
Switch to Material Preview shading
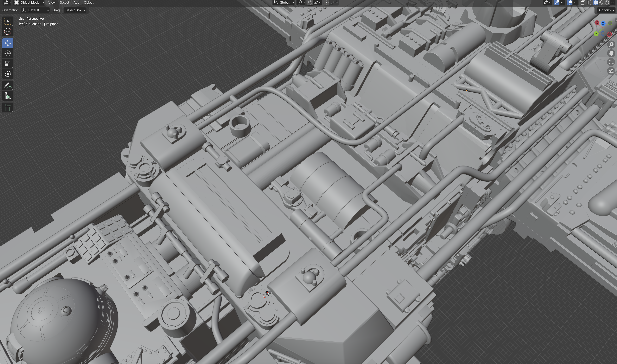(601, 2)
